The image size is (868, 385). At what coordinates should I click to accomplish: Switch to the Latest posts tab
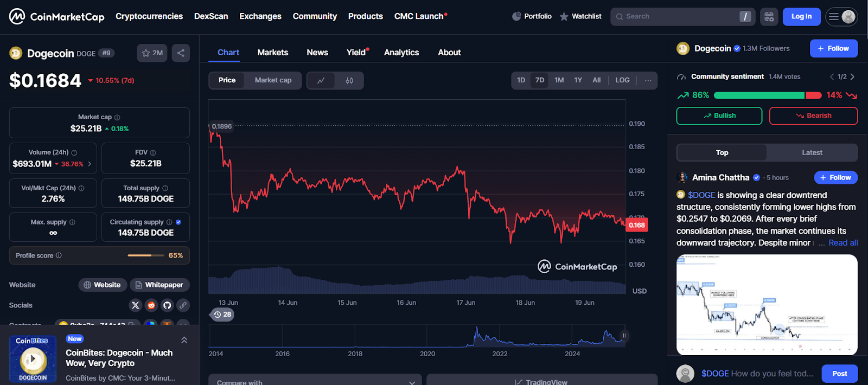[x=812, y=153]
